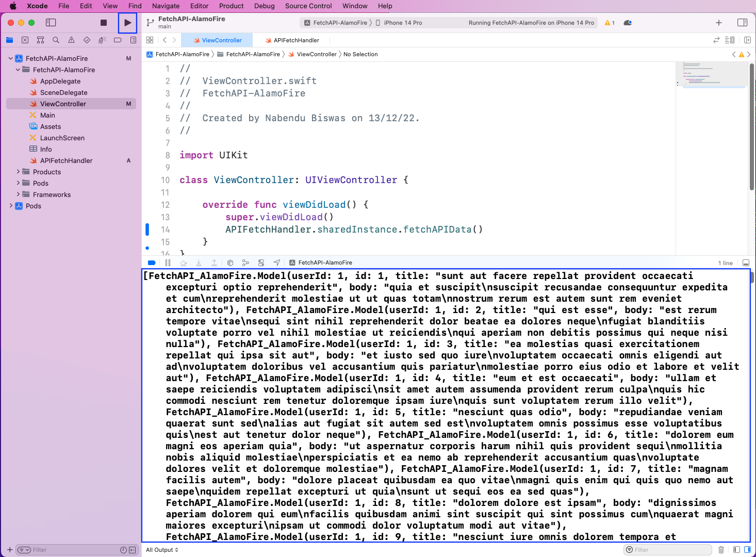Click the view hierarchy debugger icon
This screenshot has width=756, height=557.
pos(230,263)
